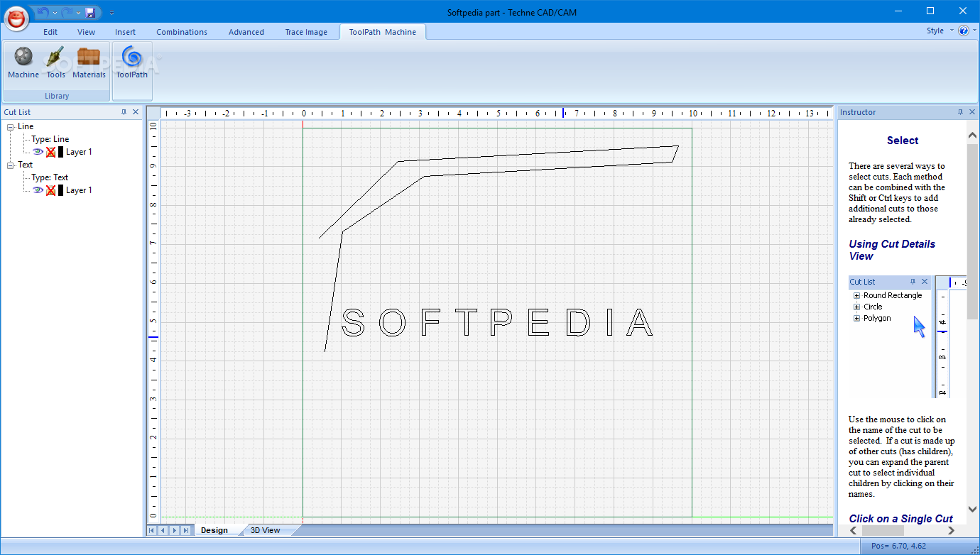Click the 'Click on a Single Cut' heading
Screen dimensions: 980x555
tap(901, 519)
